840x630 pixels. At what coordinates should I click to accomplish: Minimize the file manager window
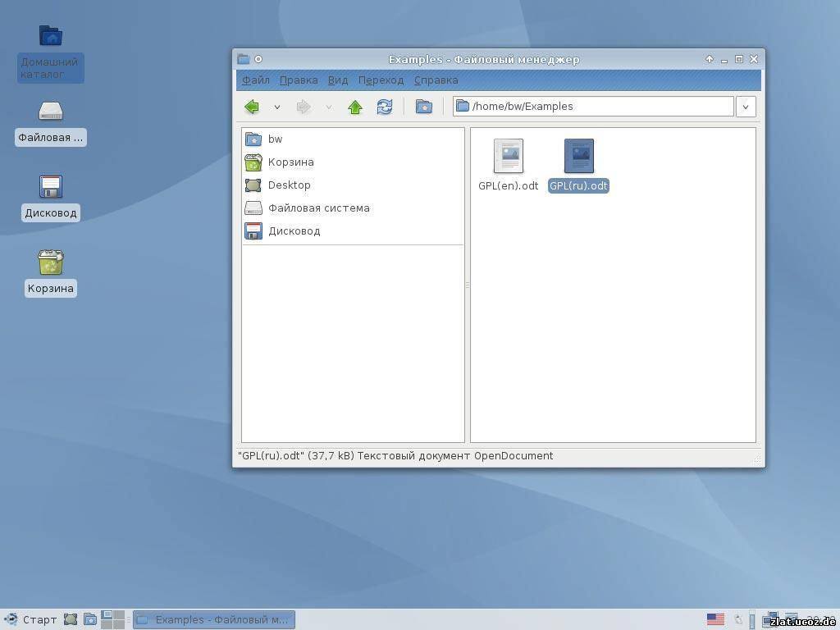724,59
